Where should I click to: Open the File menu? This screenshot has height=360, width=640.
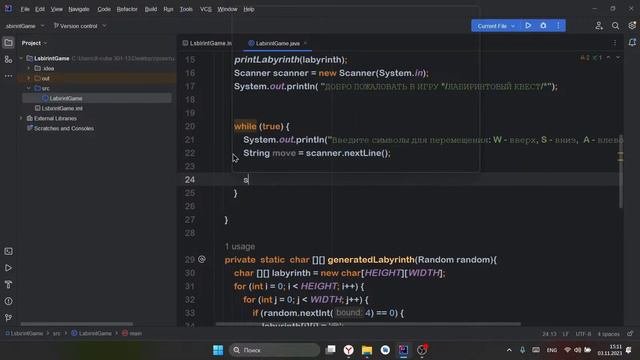pos(25,9)
